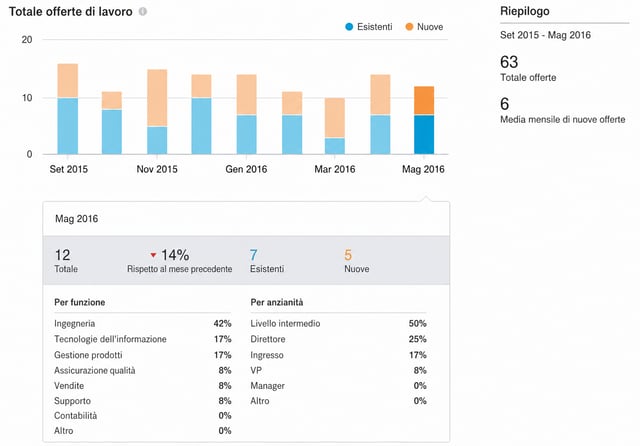Select the Mag 2016 dark blue segment
The image size is (640, 446).
coord(424,135)
